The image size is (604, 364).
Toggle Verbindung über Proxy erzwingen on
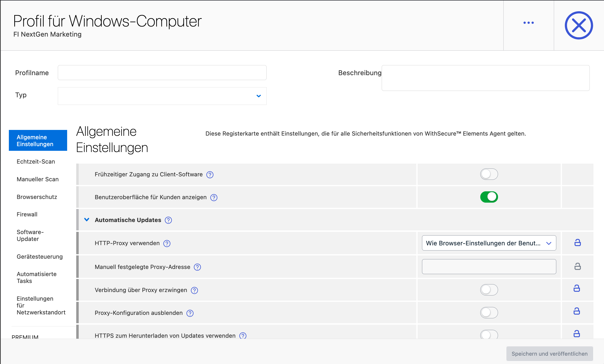coord(489,290)
